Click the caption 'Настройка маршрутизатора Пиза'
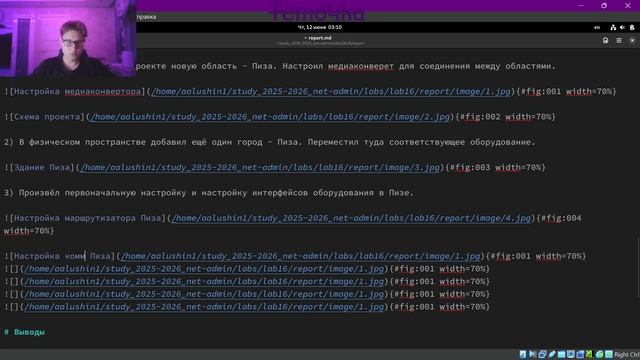The image size is (640, 360). click(x=88, y=218)
